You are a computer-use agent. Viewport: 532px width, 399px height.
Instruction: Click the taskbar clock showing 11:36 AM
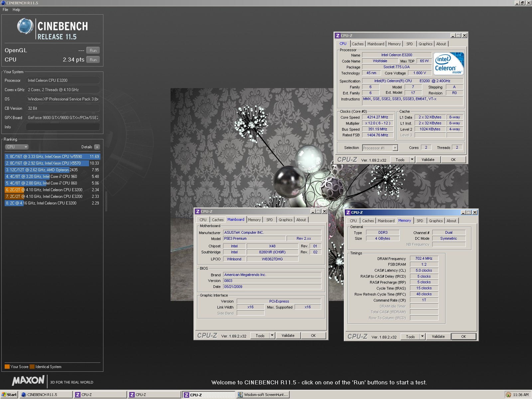pos(521,395)
